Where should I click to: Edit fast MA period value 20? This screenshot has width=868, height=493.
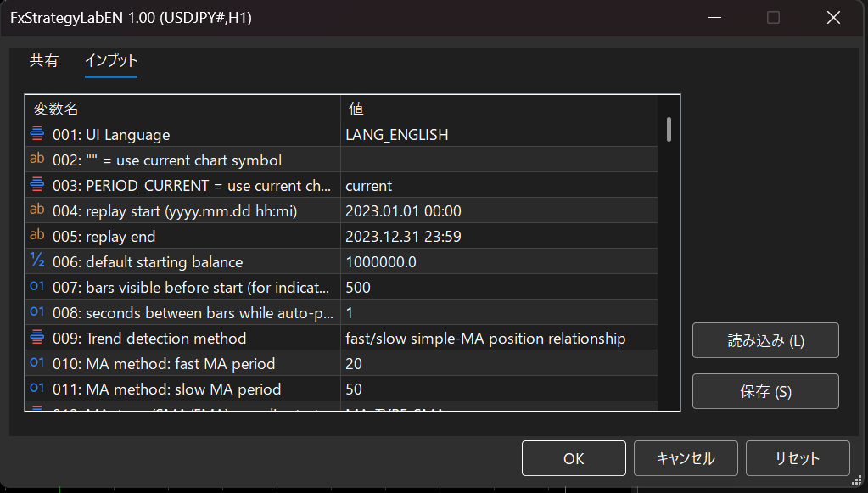(499, 363)
